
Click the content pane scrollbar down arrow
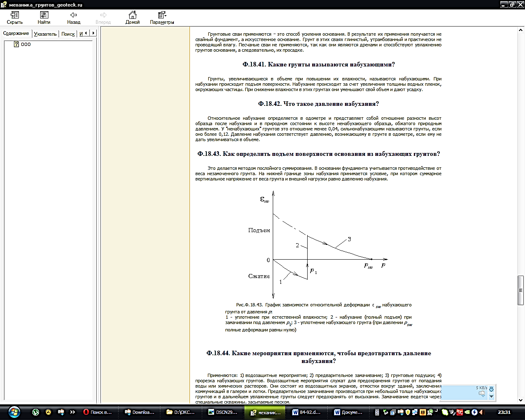pyautogui.click(x=521, y=400)
